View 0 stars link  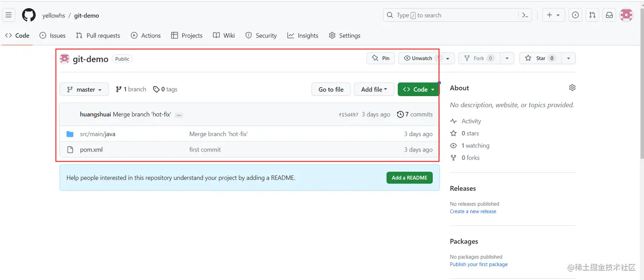pyautogui.click(x=465, y=134)
